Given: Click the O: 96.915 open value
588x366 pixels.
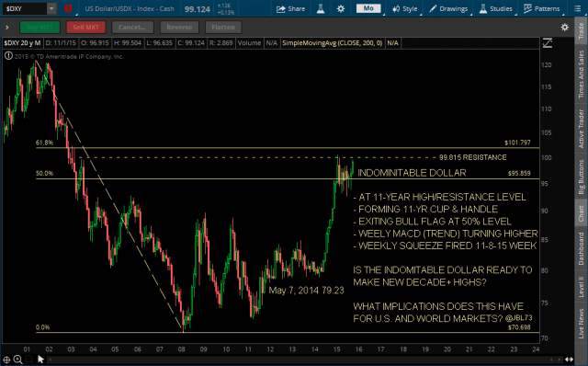Looking at the screenshot, I should [95, 43].
